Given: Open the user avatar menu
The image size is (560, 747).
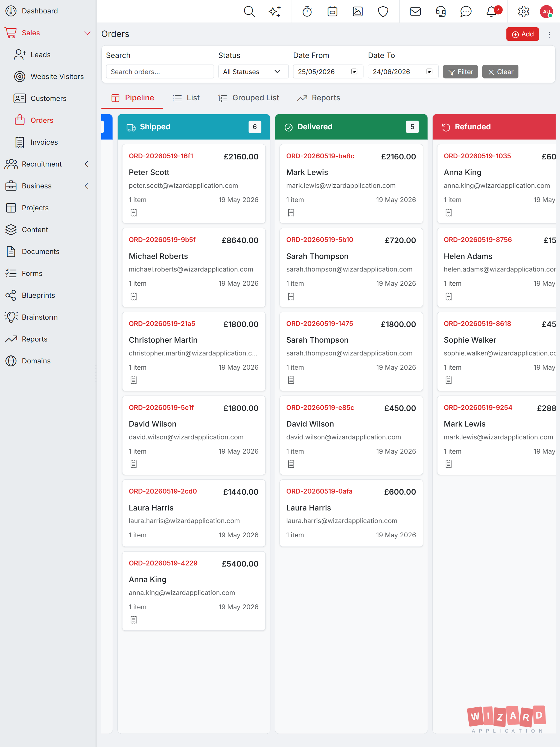Looking at the screenshot, I should pos(546,11).
